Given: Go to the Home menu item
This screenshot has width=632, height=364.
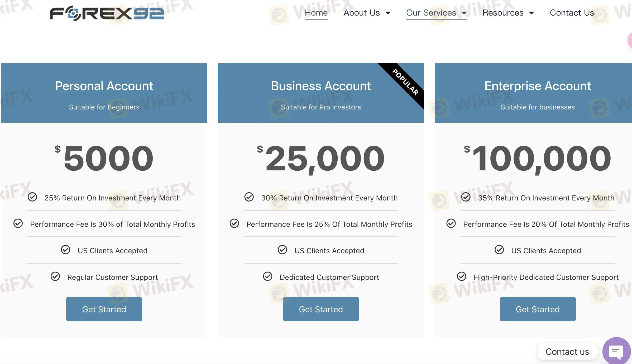Looking at the screenshot, I should pyautogui.click(x=316, y=13).
